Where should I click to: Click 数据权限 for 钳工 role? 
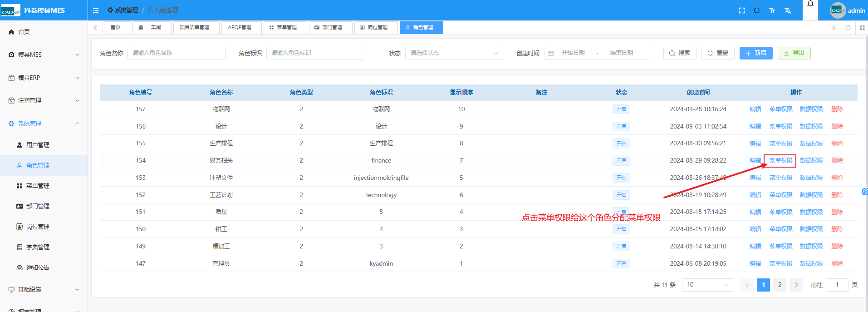pyautogui.click(x=811, y=229)
